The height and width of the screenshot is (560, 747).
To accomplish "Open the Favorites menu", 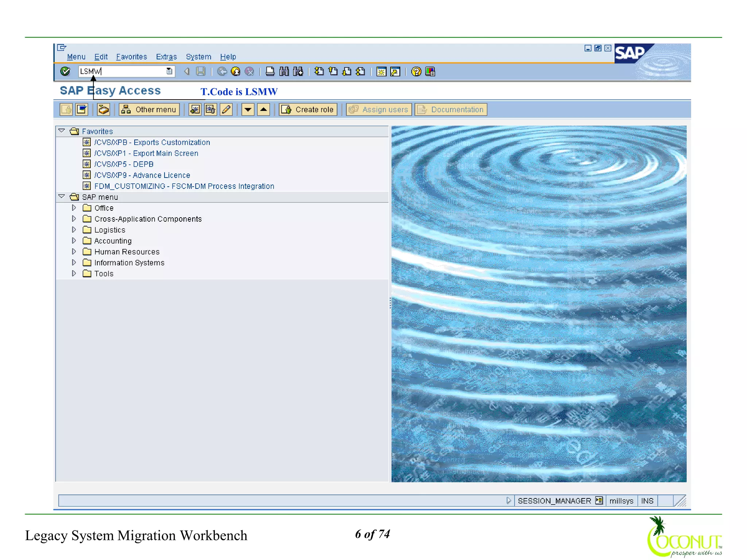I will tap(132, 57).
